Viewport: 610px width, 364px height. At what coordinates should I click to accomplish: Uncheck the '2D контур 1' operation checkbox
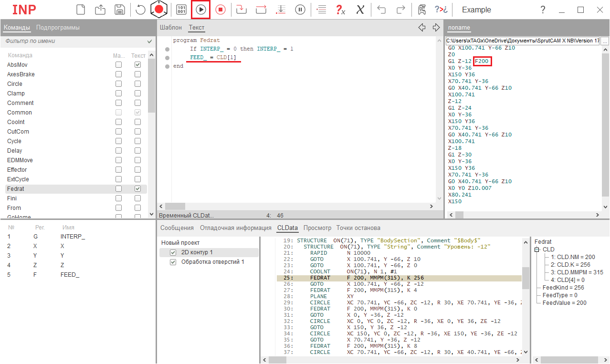point(173,252)
